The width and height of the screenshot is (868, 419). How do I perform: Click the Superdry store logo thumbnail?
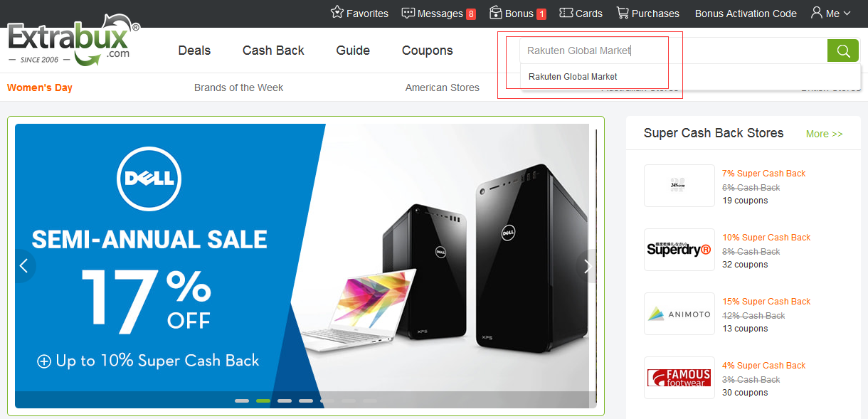(679, 250)
